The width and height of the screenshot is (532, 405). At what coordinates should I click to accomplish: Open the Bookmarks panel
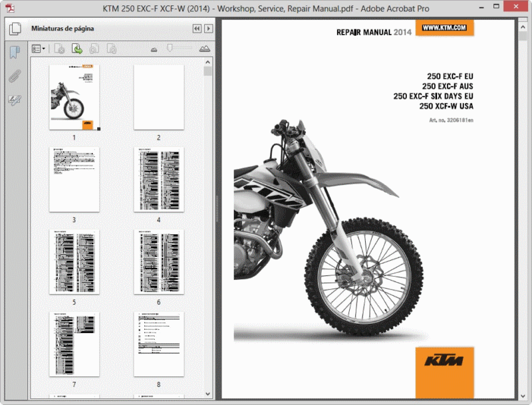15,53
